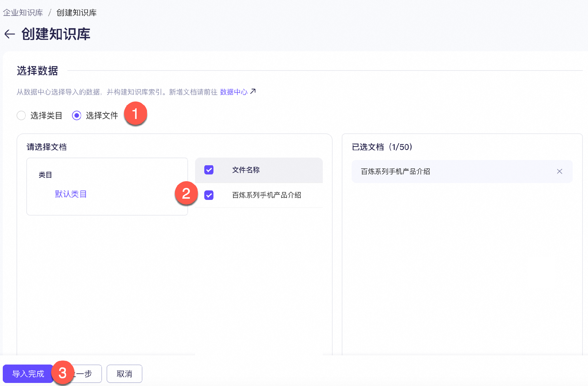The height and width of the screenshot is (386, 588).
Task: Select the 选择文件 radio button
Action: (77, 116)
